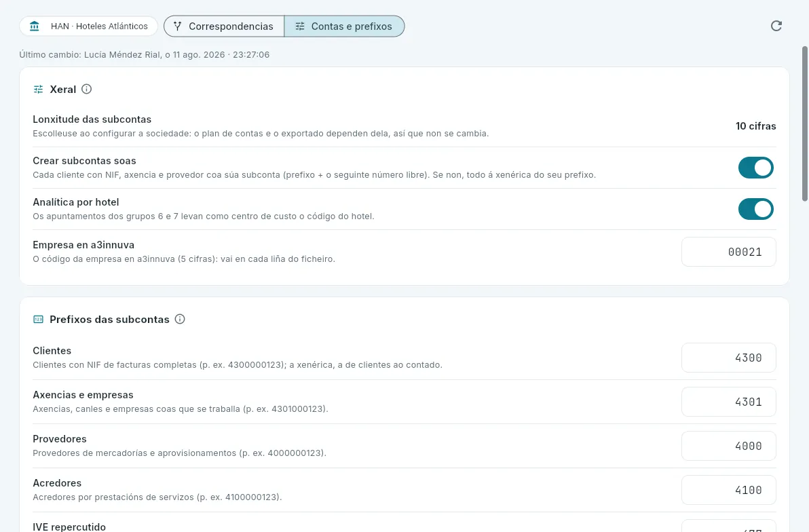Click the page vertical scrollbar thumb
The image size is (809, 532).
point(804,124)
